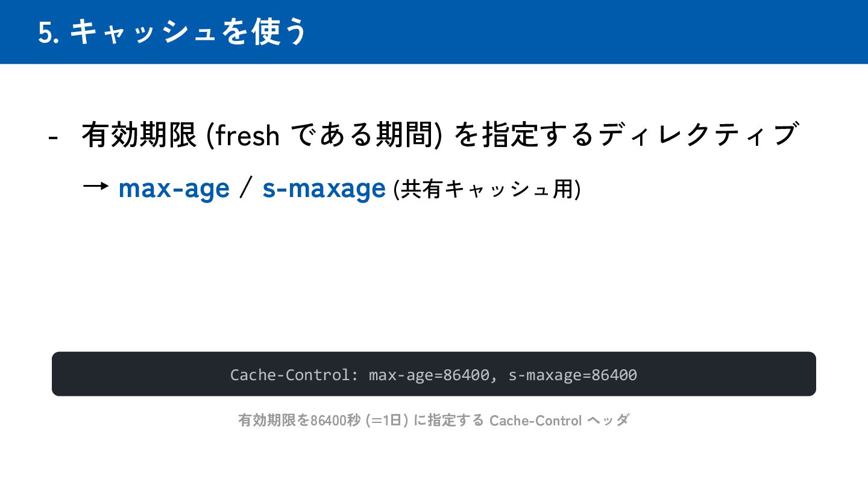The image size is (868, 488).
Task: Click the bullet dash before 有効期限
Action: click(54, 137)
